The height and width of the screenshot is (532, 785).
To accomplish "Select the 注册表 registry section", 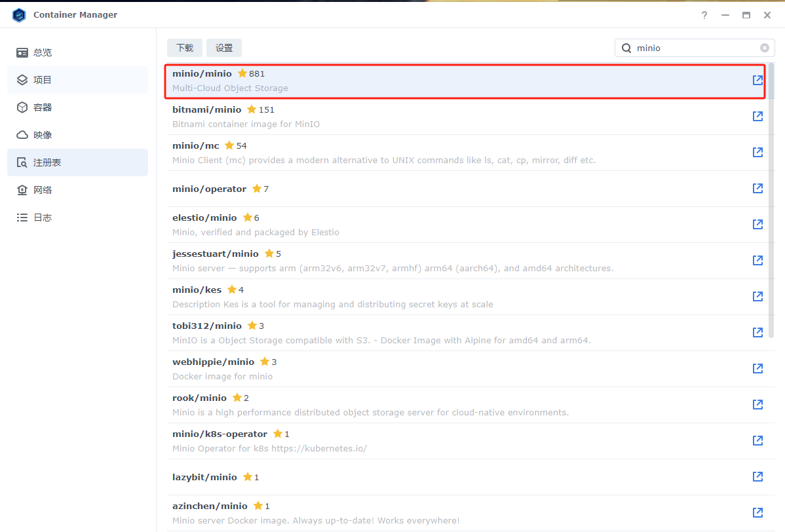I will pos(77,162).
